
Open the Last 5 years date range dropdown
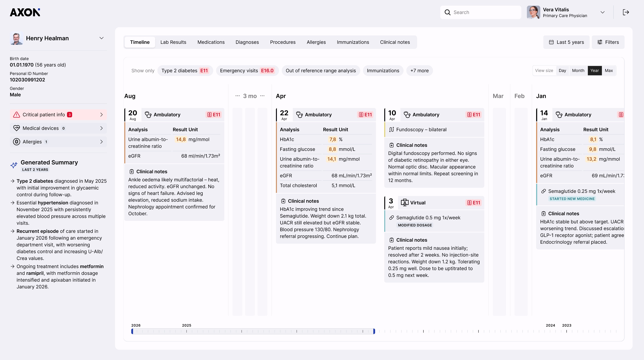click(566, 42)
